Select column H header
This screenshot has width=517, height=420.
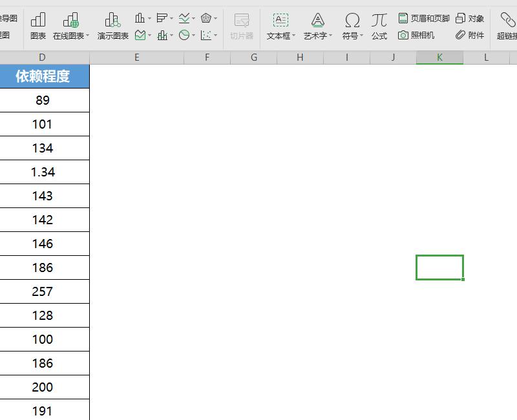300,58
